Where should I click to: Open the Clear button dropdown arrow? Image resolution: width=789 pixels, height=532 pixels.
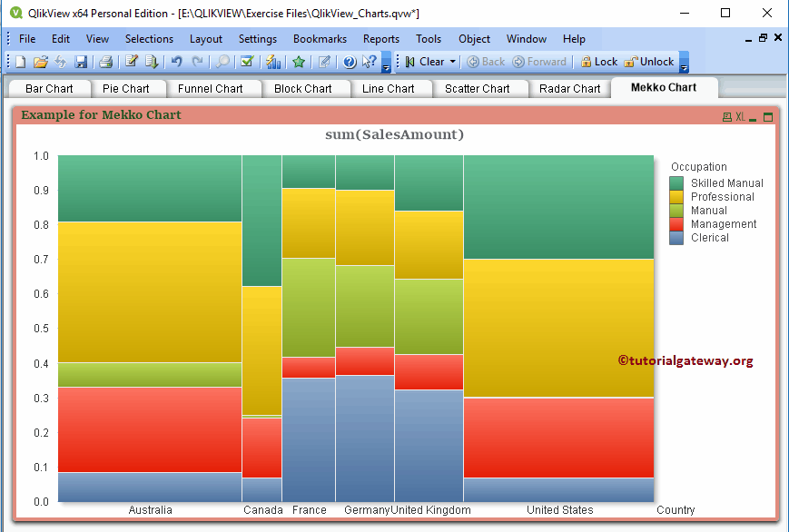point(452,62)
